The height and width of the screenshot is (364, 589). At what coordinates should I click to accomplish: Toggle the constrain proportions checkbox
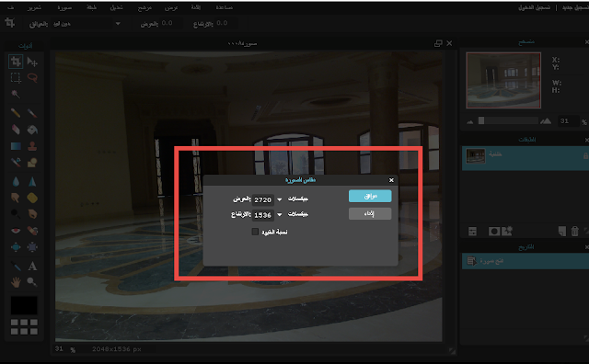tap(255, 232)
